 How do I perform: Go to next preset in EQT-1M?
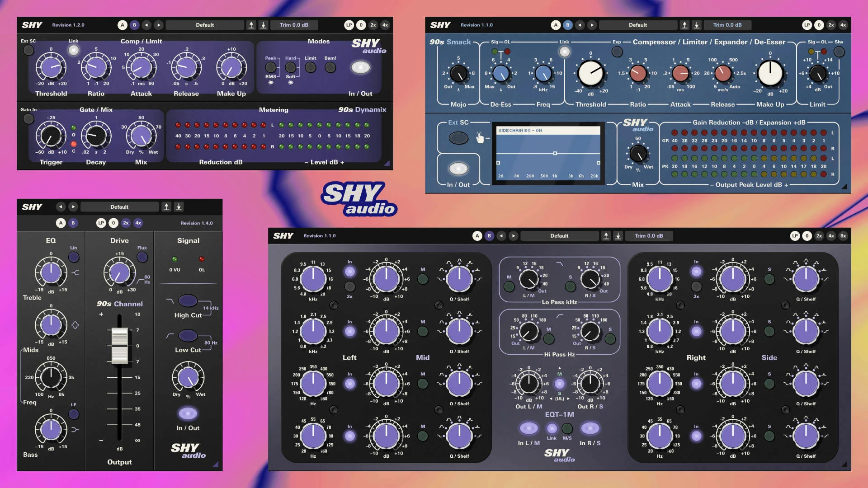(x=513, y=235)
